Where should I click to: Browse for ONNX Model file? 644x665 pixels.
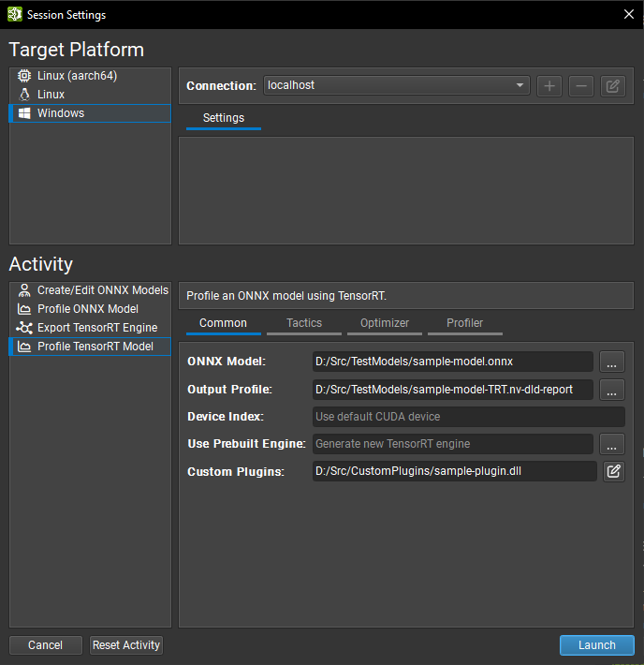tap(612, 362)
